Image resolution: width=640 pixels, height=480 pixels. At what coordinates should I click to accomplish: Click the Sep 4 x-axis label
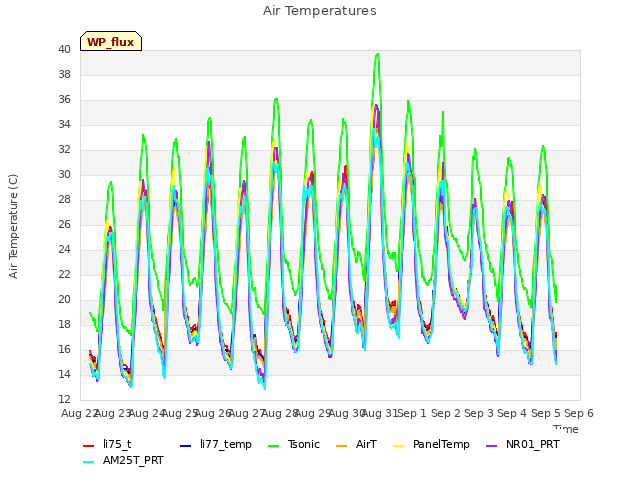click(512, 413)
